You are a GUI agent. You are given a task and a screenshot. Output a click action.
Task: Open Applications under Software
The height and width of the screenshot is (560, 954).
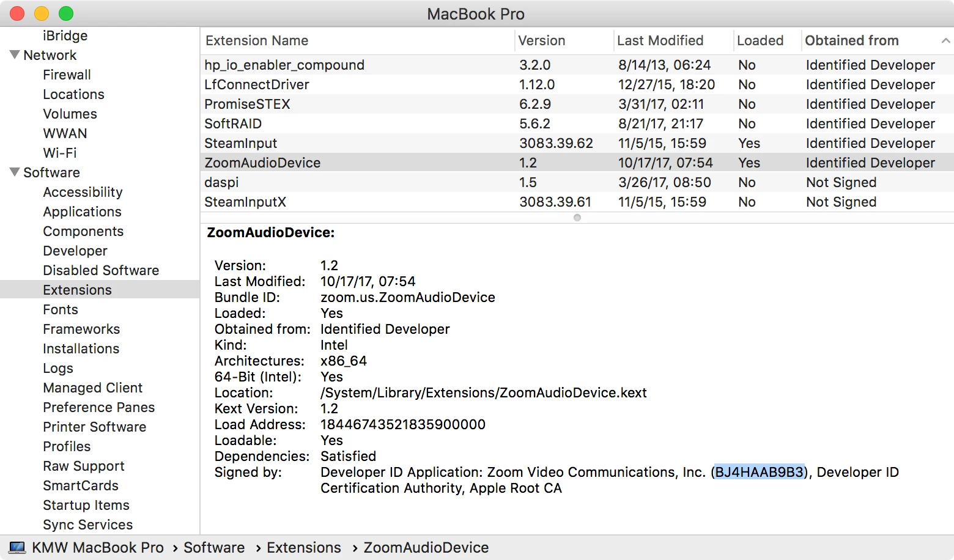point(82,212)
